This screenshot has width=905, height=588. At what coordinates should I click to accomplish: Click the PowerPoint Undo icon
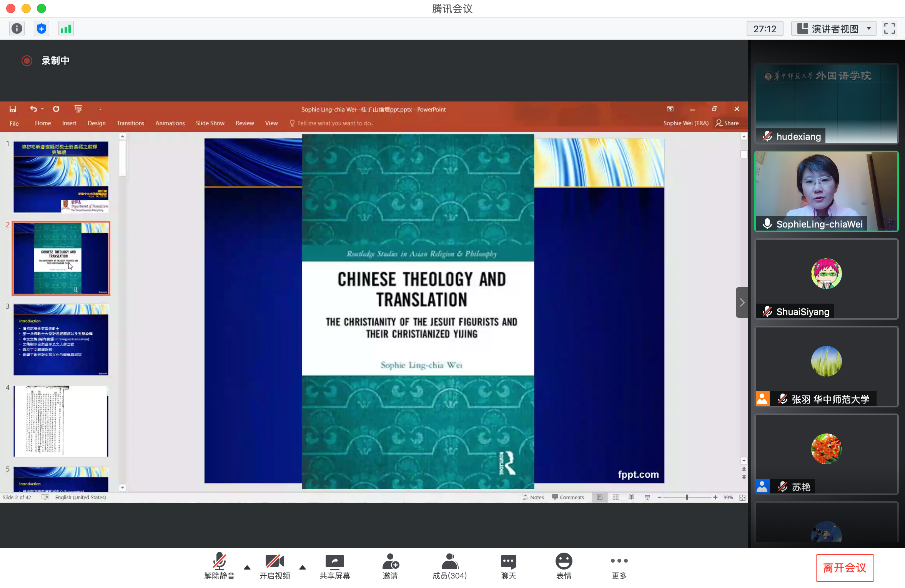tap(33, 109)
